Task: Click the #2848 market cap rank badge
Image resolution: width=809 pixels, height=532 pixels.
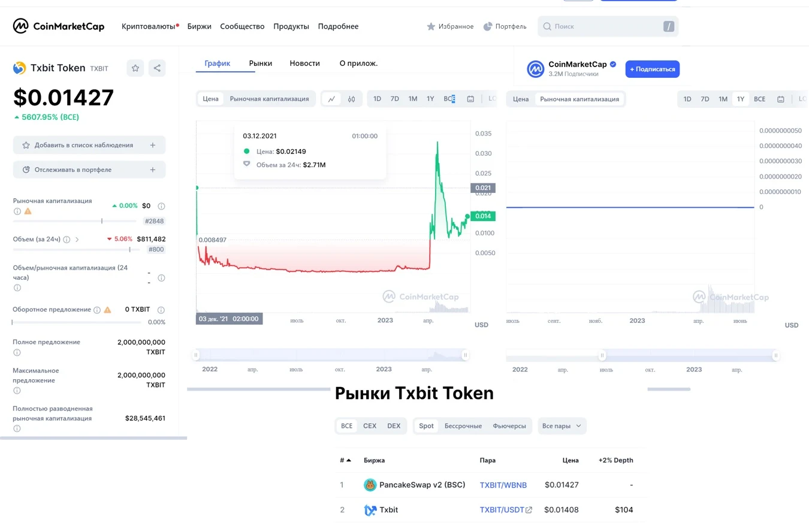Action: 153,221
